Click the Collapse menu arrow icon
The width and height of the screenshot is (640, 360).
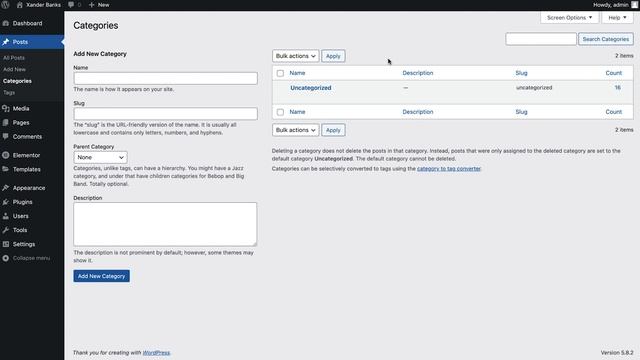click(x=6, y=258)
